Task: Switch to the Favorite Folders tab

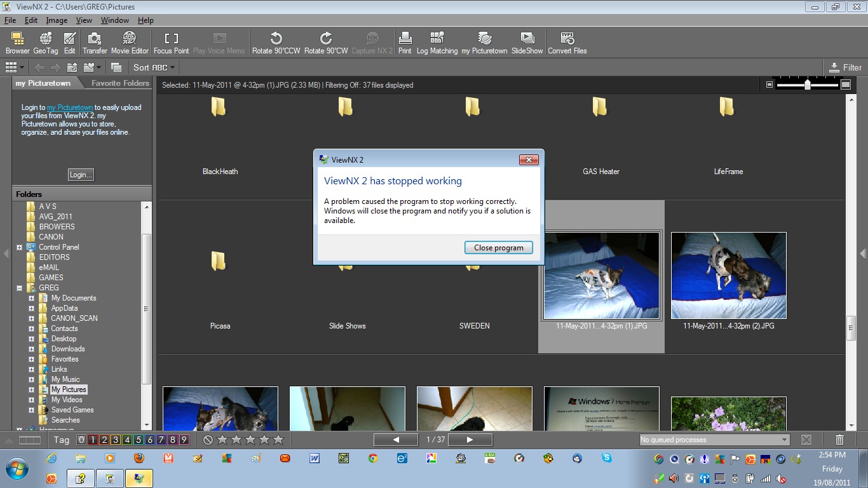Action: coord(120,83)
